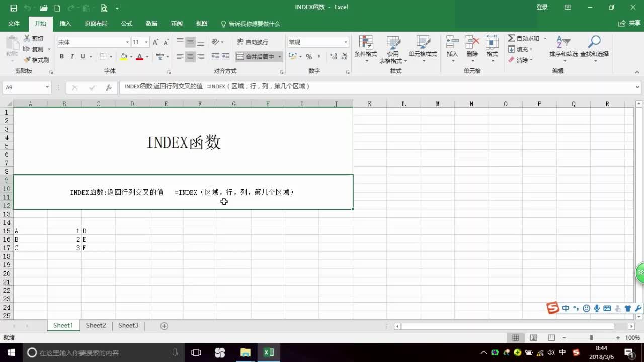The image size is (644, 362).
Task: Select the Format Painter (格式刷) tool
Action: point(38,59)
